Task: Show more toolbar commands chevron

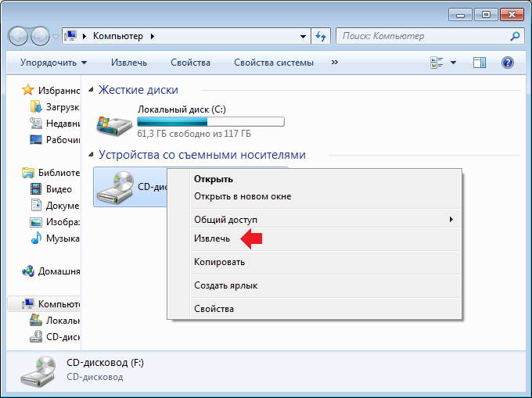Action: (x=335, y=63)
